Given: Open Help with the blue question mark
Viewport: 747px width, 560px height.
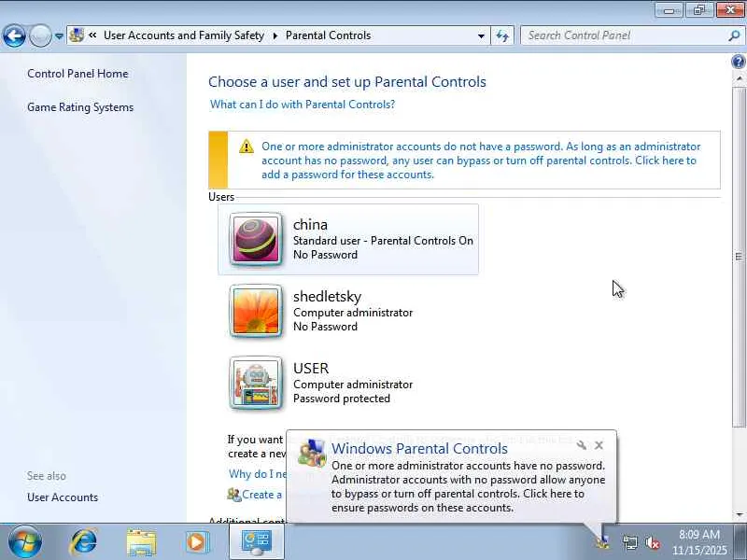Looking at the screenshot, I should pos(739,62).
